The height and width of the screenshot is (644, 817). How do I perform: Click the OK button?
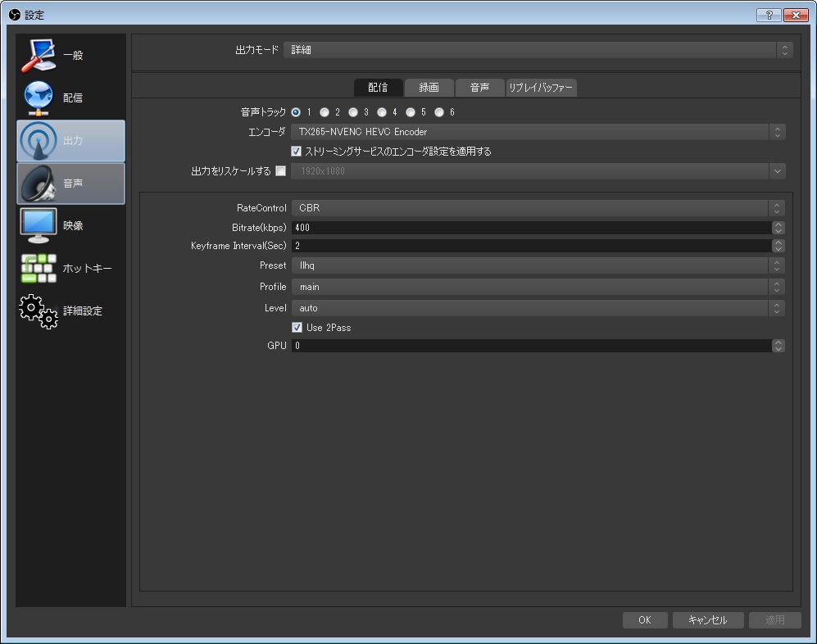tap(645, 620)
